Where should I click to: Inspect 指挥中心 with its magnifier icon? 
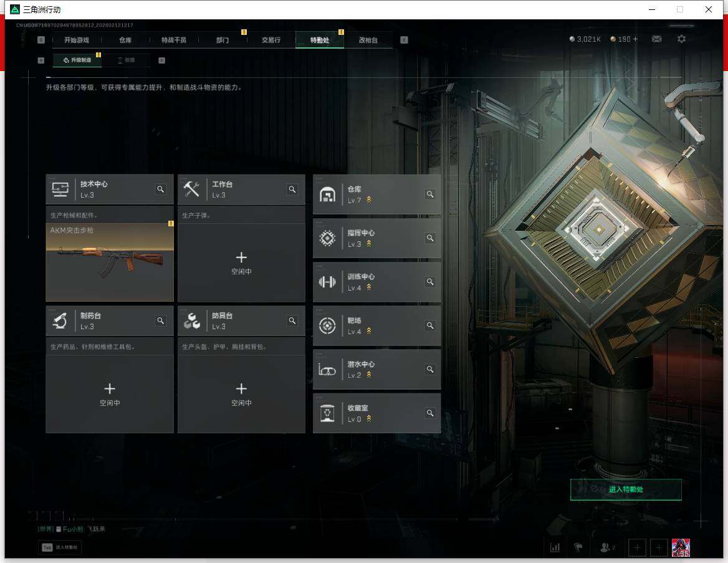(x=430, y=238)
